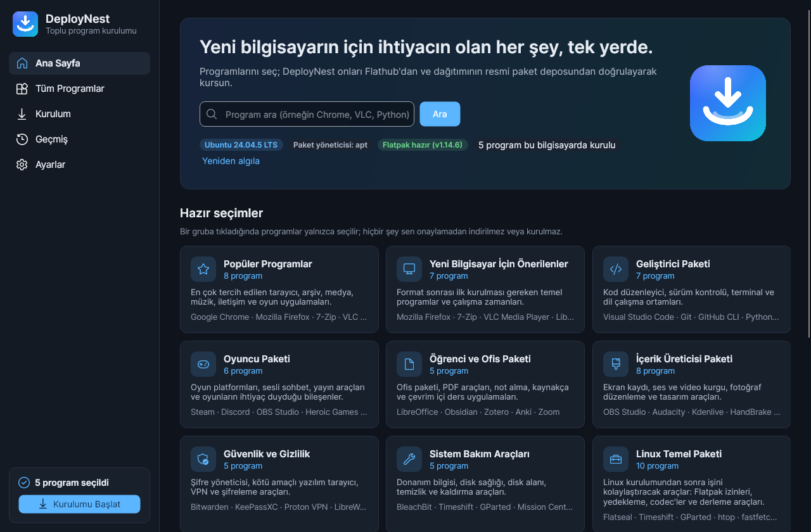
Task: Click the Flatpak hazır (v1.14.6) badge
Action: click(423, 145)
